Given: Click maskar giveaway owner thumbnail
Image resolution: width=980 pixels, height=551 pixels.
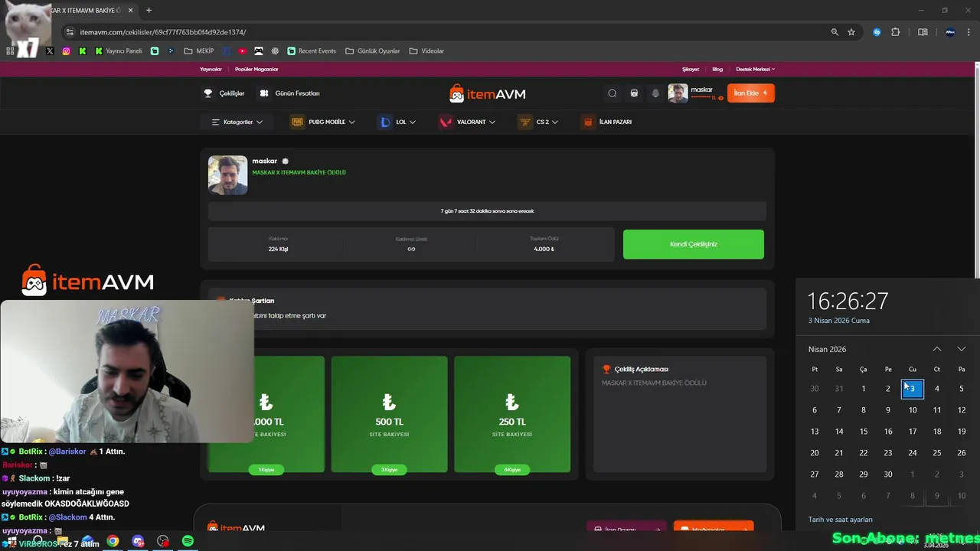Looking at the screenshot, I should 228,175.
